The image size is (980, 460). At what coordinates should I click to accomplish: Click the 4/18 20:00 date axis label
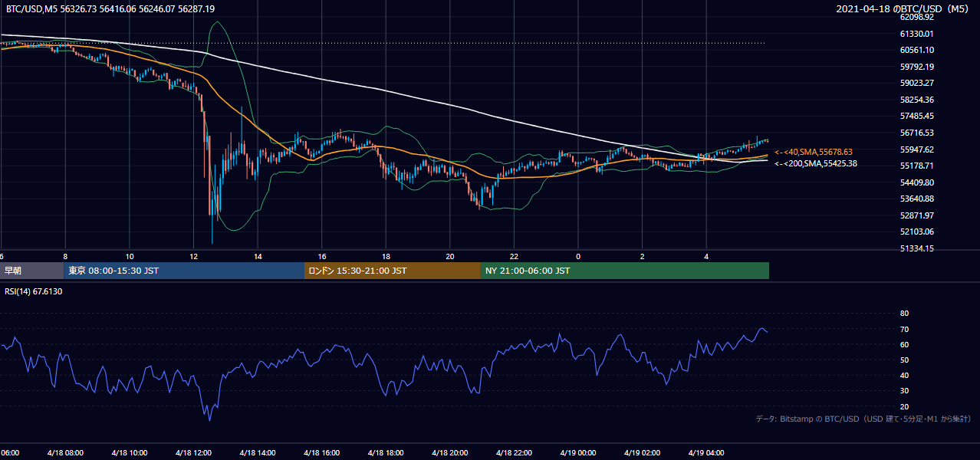pos(450,453)
